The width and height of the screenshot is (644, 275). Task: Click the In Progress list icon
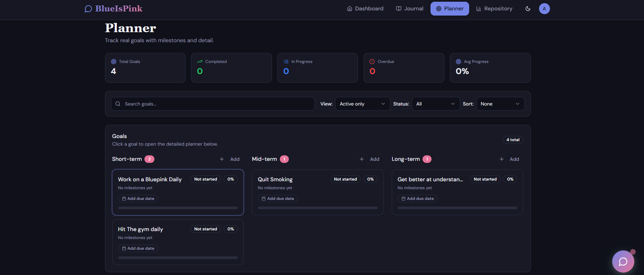[286, 62]
